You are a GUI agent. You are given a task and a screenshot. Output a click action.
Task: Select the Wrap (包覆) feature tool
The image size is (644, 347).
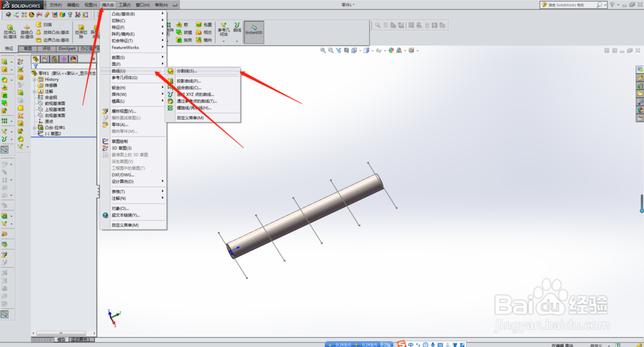tap(204, 24)
